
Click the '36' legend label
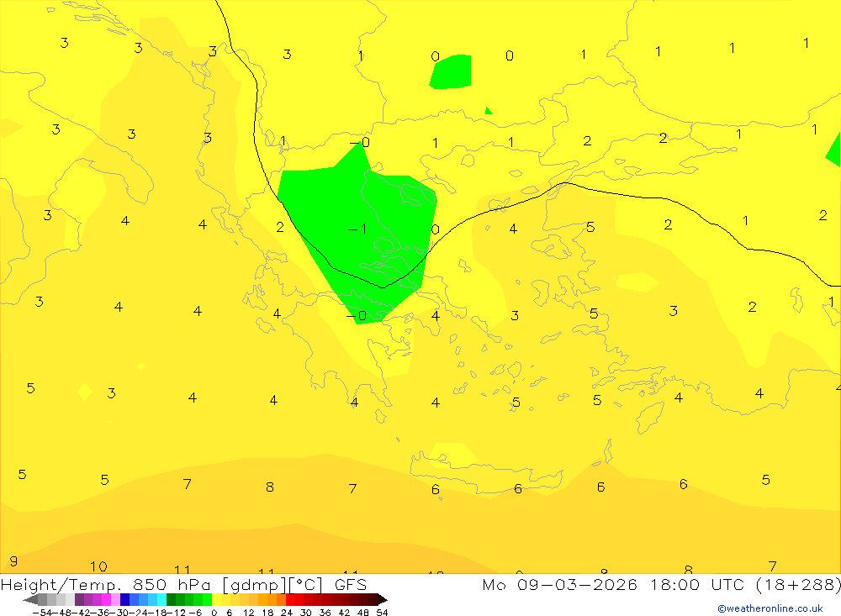pyautogui.click(x=325, y=613)
